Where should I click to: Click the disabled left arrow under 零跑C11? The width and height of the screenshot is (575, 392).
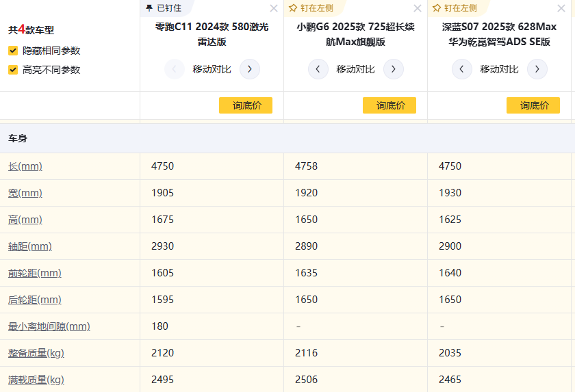pyautogui.click(x=174, y=69)
